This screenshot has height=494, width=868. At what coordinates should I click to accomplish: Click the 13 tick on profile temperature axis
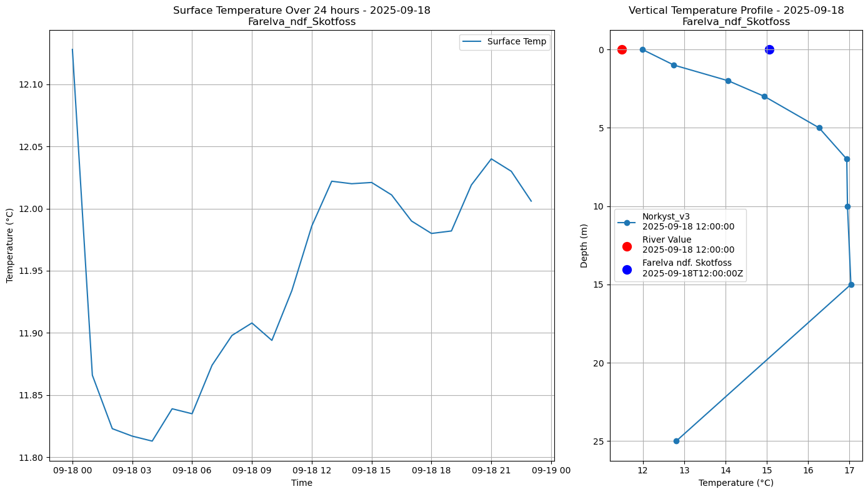(684, 470)
